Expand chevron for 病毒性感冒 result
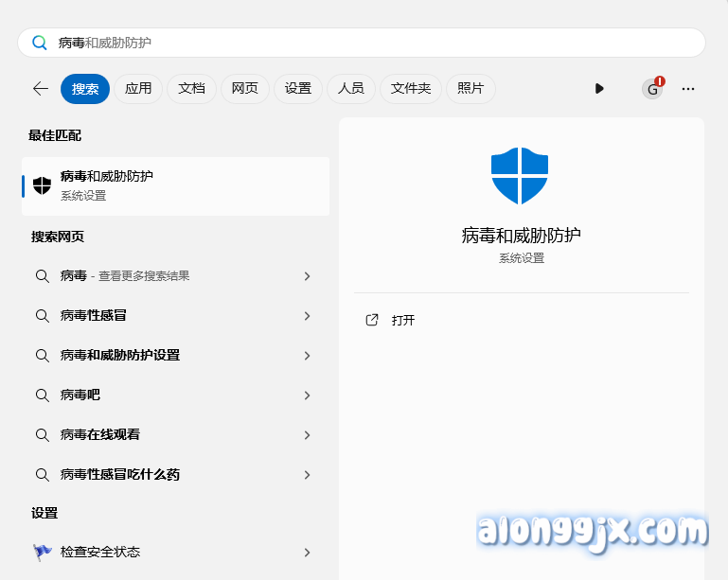Screen dimensions: 728x580 coord(307,316)
